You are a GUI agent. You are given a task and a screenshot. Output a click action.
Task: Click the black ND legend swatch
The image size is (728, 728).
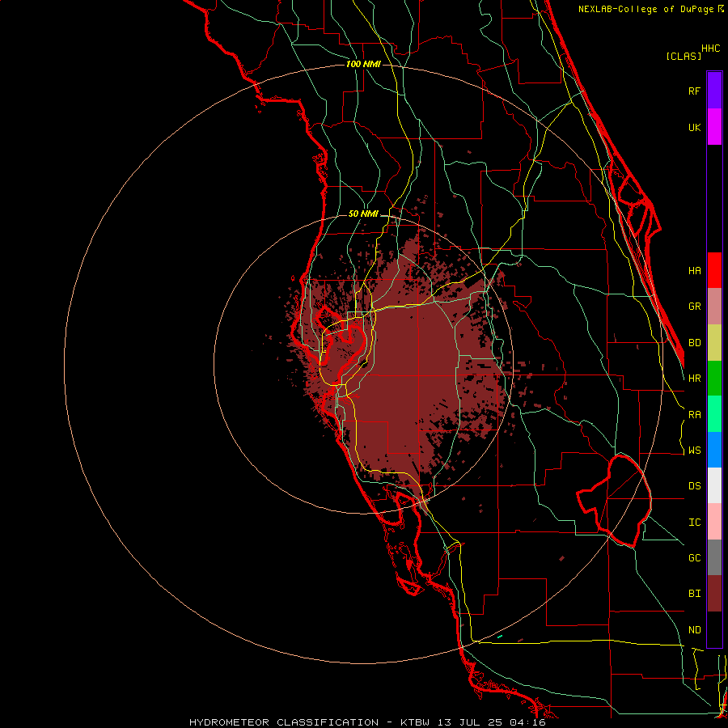(x=714, y=629)
